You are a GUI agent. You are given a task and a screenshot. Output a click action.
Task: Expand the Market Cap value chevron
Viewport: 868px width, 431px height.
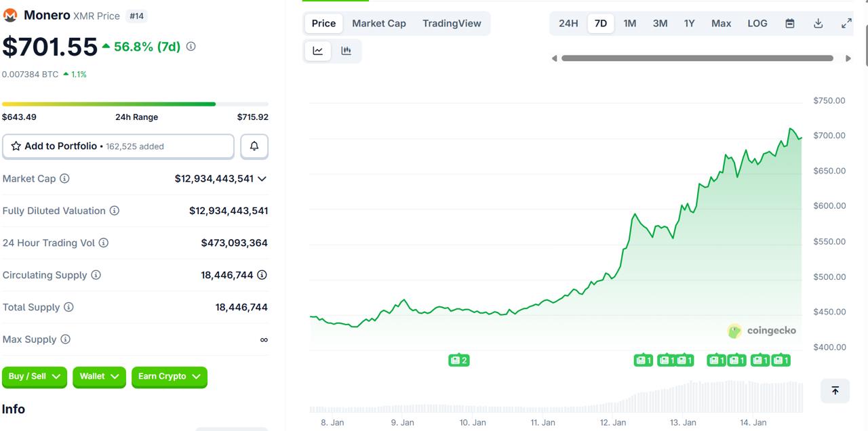(262, 178)
